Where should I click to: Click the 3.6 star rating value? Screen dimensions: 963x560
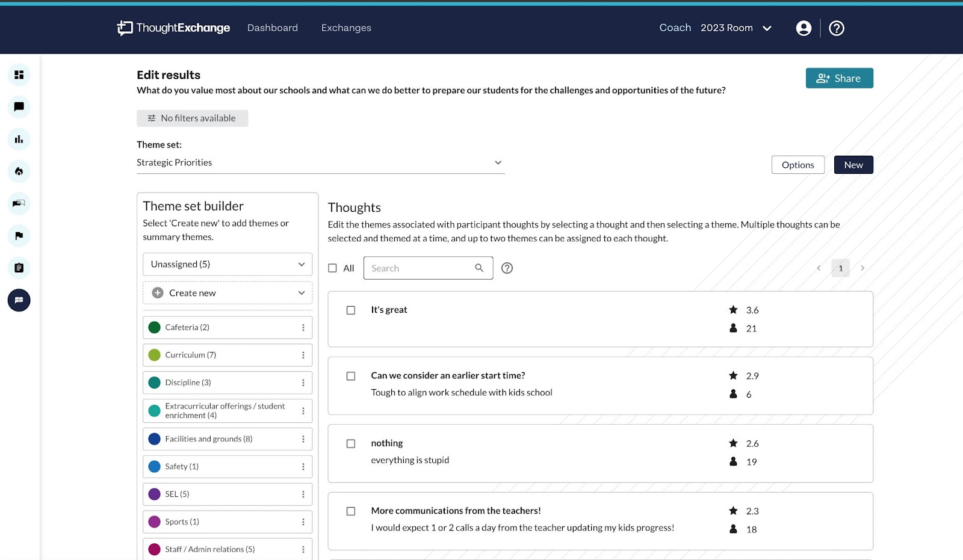752,310
